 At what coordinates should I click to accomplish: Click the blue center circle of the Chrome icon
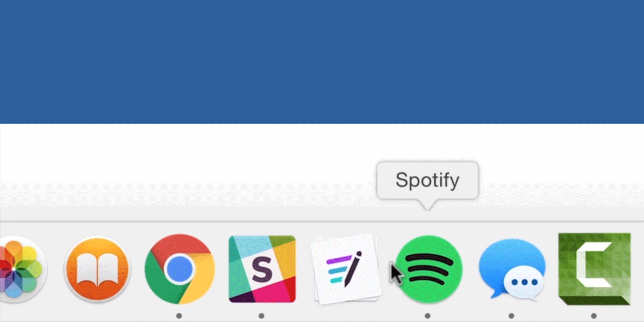pos(180,270)
